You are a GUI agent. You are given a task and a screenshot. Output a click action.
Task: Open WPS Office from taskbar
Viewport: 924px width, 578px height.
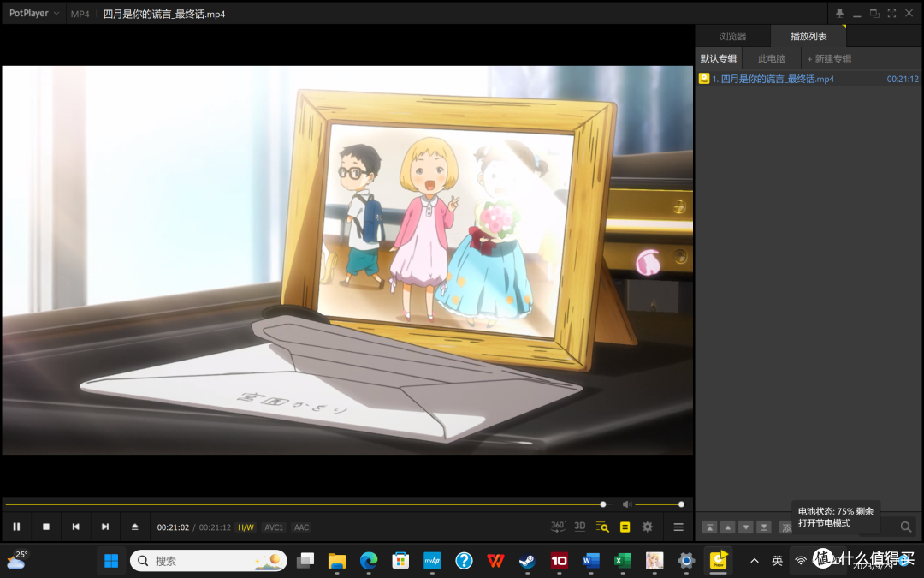(495, 560)
